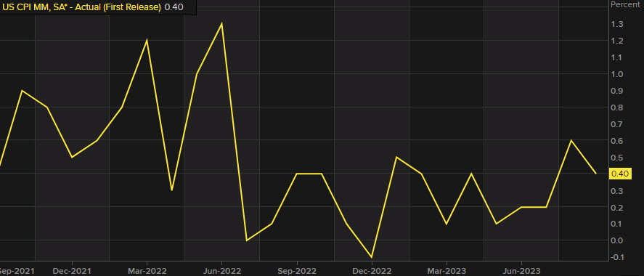Click the yellow 0.40 last-value marker
Image resolution: width=644 pixels, height=276 pixels.
(x=620, y=174)
